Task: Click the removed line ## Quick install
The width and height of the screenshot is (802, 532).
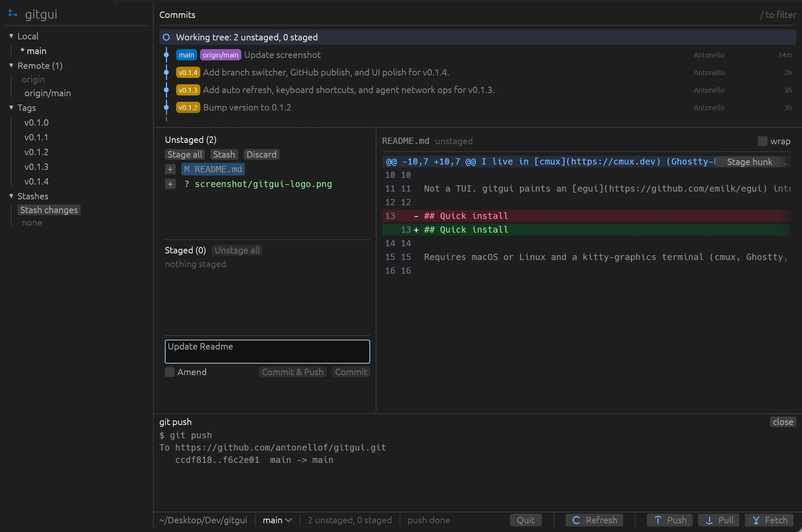Action: (x=586, y=216)
